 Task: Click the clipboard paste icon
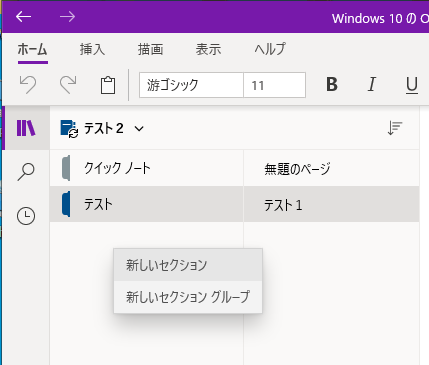108,85
